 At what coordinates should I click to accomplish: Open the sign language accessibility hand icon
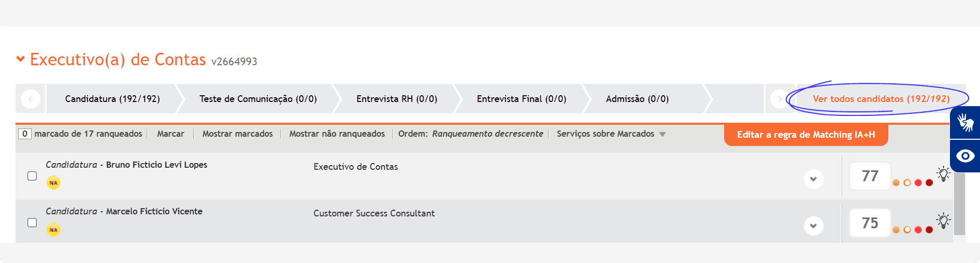pos(965,123)
